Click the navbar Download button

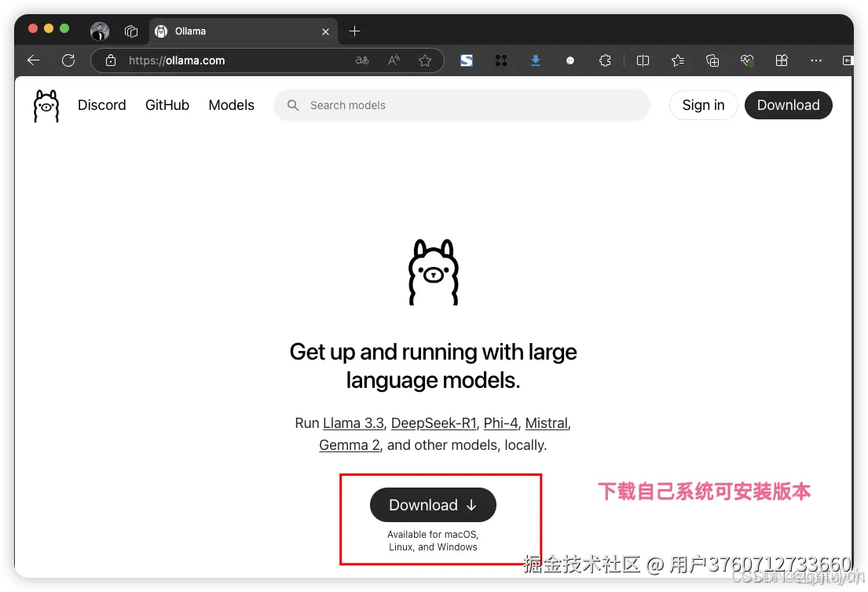[789, 105]
